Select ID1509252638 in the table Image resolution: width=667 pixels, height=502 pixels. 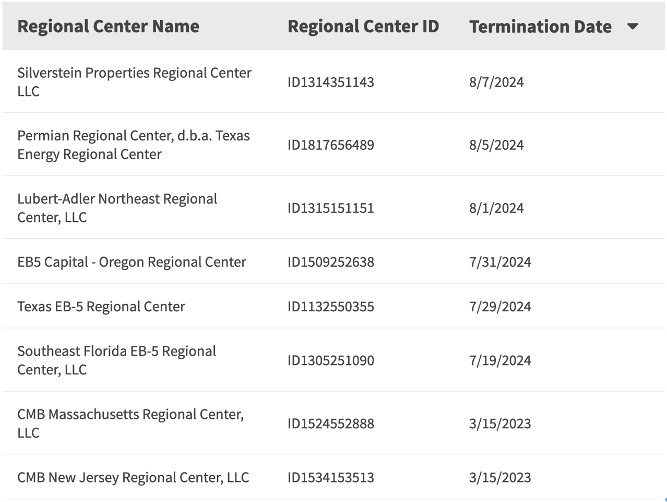pos(331,262)
